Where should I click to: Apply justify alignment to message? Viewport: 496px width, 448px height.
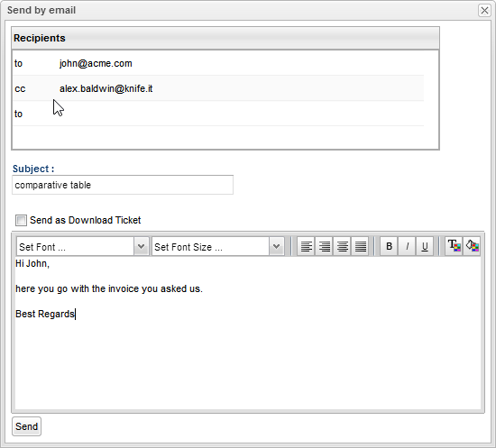pyautogui.click(x=361, y=246)
